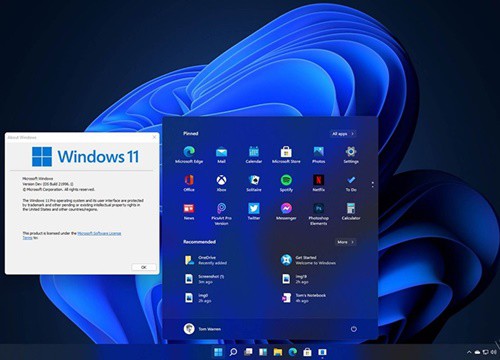This screenshot has height=360, width=500.
Task: Open Settings from pinned apps
Action: (351, 155)
